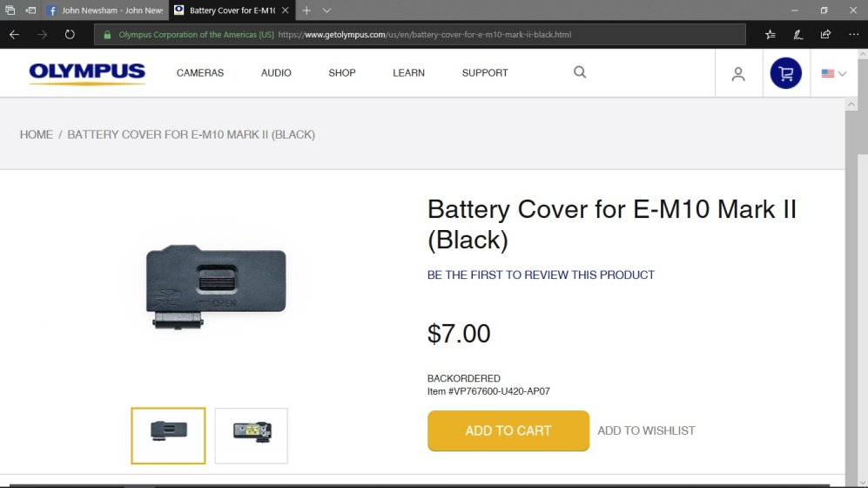Select the second battery cover underside thumbnail
Image resolution: width=868 pixels, height=488 pixels.
point(252,436)
